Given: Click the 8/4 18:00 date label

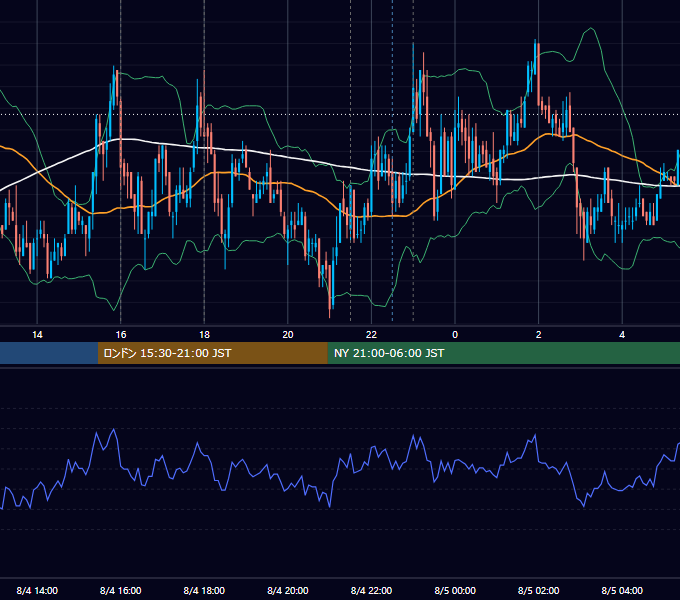Looking at the screenshot, I should (x=204, y=590).
